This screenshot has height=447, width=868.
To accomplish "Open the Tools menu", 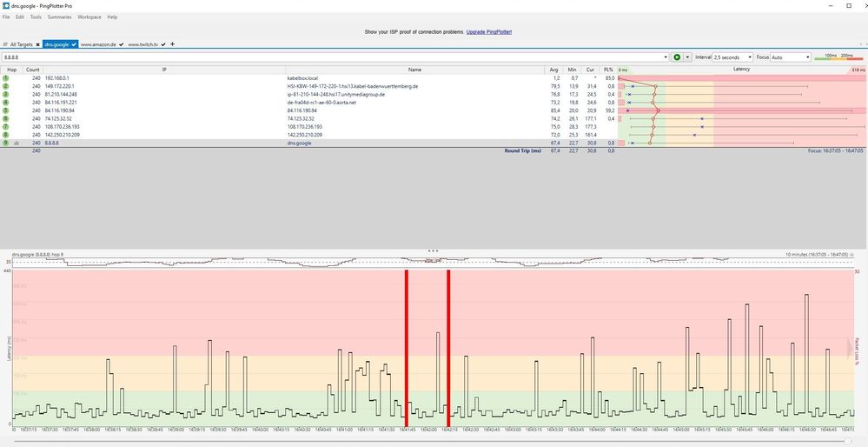I will 36,17.
